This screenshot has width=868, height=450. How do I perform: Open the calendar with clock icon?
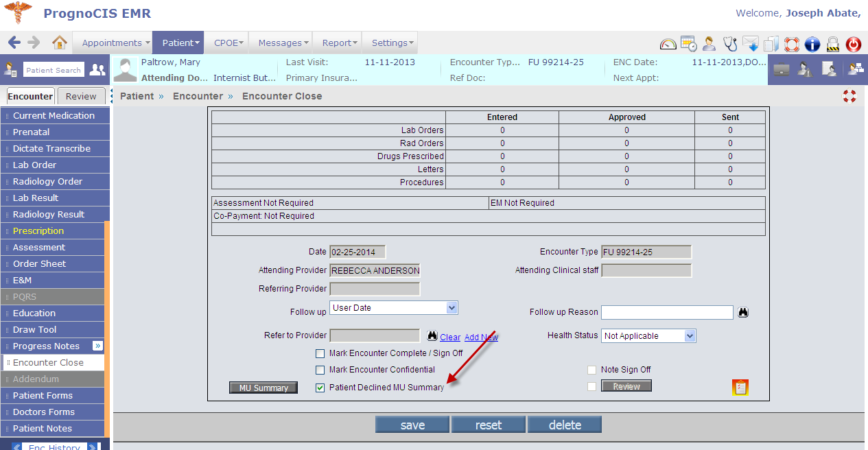[x=689, y=44]
